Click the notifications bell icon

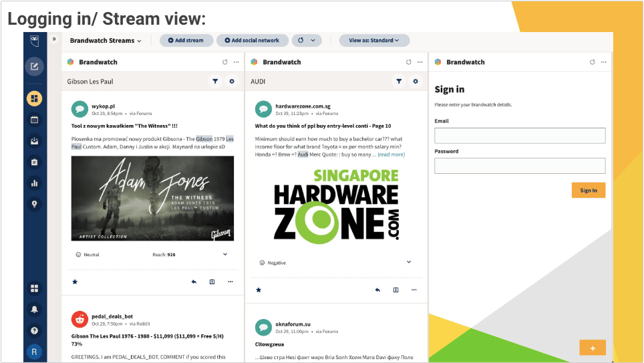35,309
